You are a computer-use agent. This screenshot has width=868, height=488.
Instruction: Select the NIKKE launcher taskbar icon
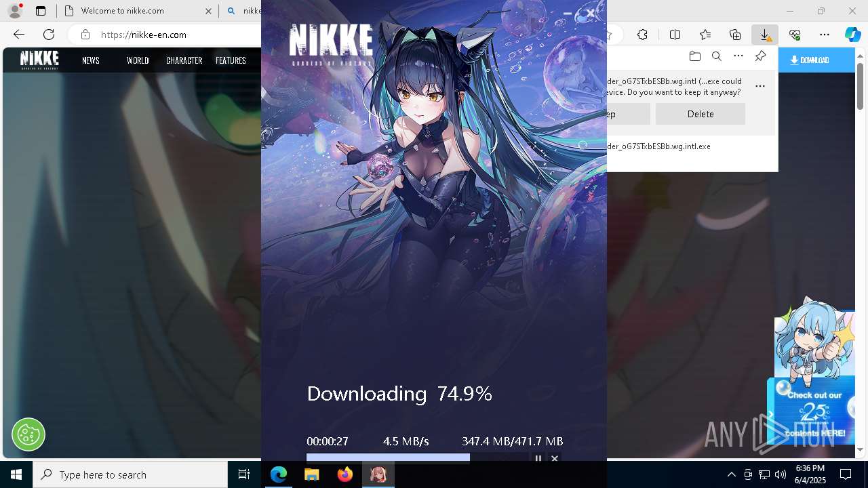pyautogui.click(x=378, y=474)
